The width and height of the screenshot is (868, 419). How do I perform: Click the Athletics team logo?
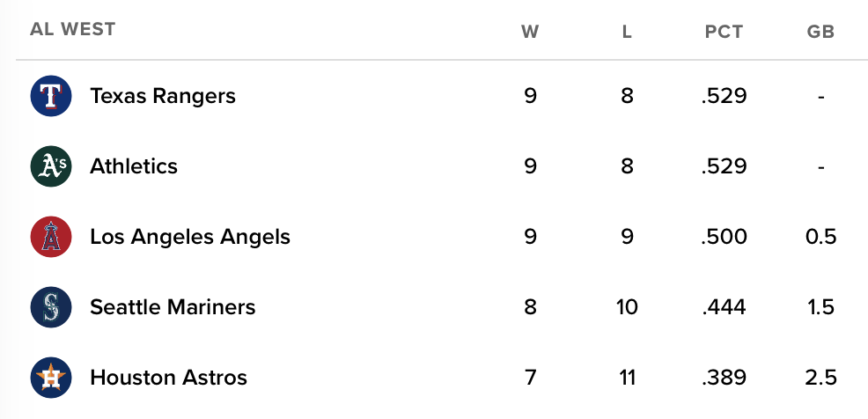click(50, 166)
